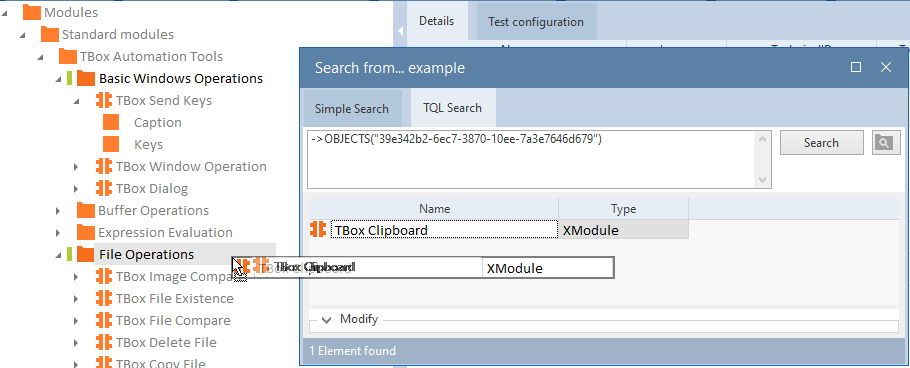Select the Buffer Operations folder icon
The width and height of the screenshot is (910, 368).
[x=86, y=210]
